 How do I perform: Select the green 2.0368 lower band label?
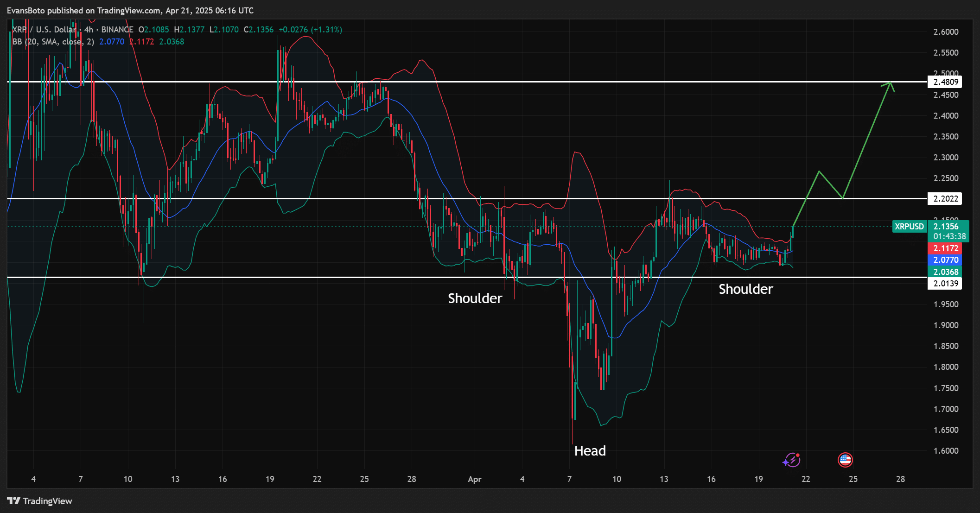tap(945, 272)
